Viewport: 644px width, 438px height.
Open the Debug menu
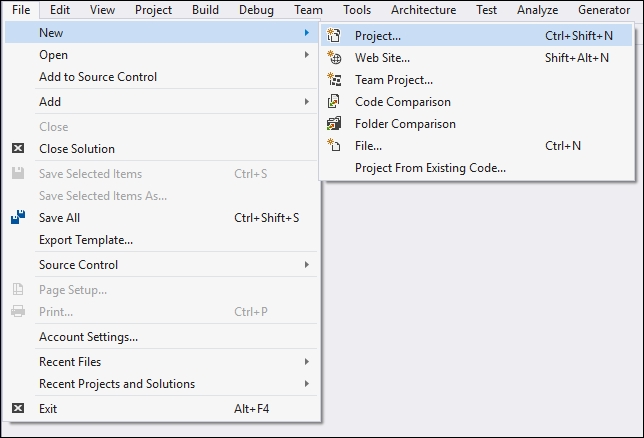coord(256,10)
